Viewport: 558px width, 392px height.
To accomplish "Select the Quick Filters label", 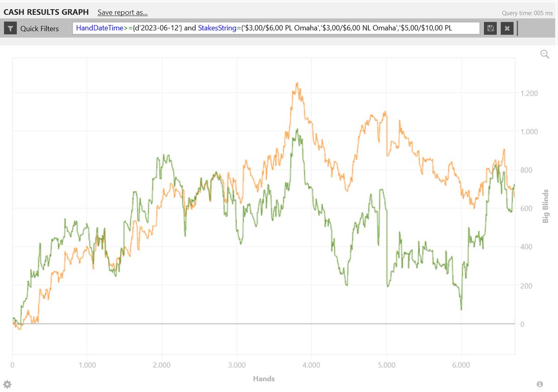I will (40, 28).
